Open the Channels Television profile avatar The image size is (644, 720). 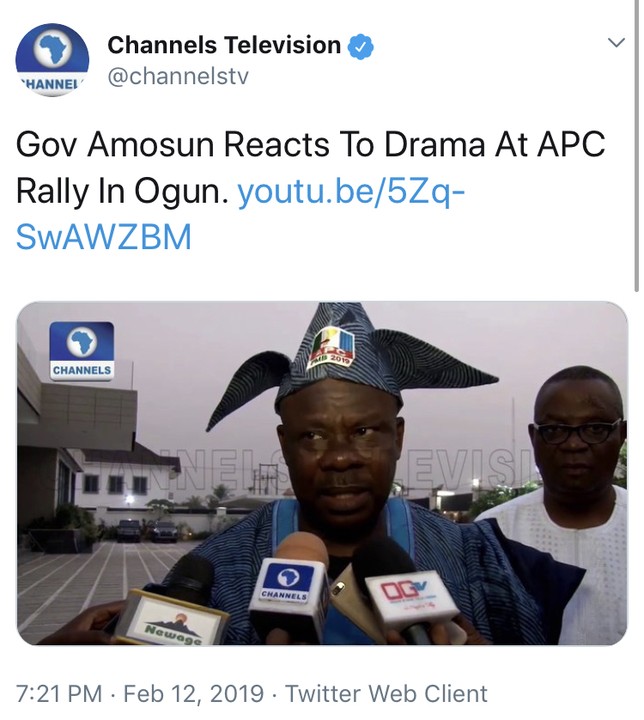(x=52, y=60)
